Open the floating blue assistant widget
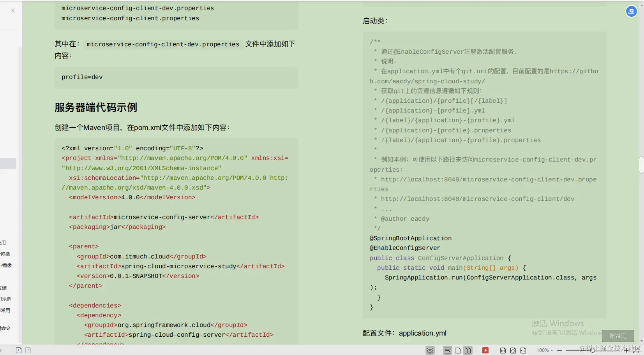Viewport: 644px width, 355px height. [x=632, y=11]
